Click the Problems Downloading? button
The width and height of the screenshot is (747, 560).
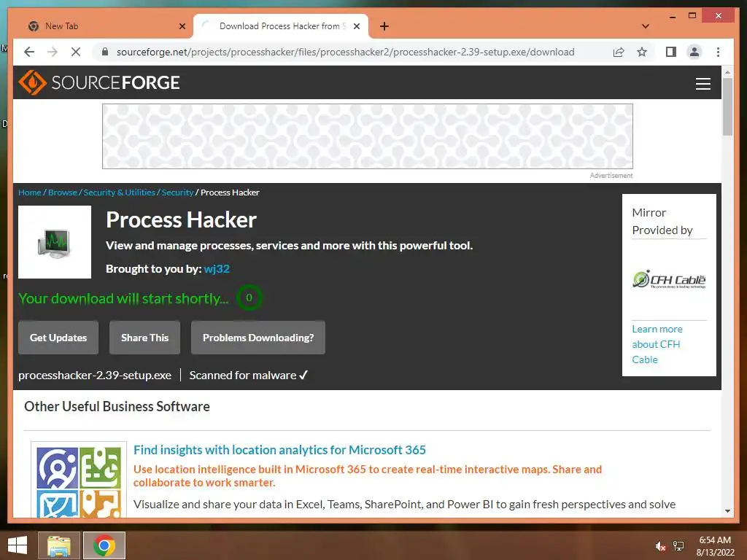[x=258, y=338]
